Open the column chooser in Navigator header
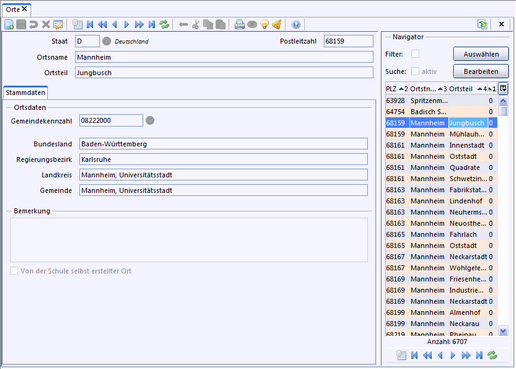This screenshot has height=369, width=516. point(503,89)
